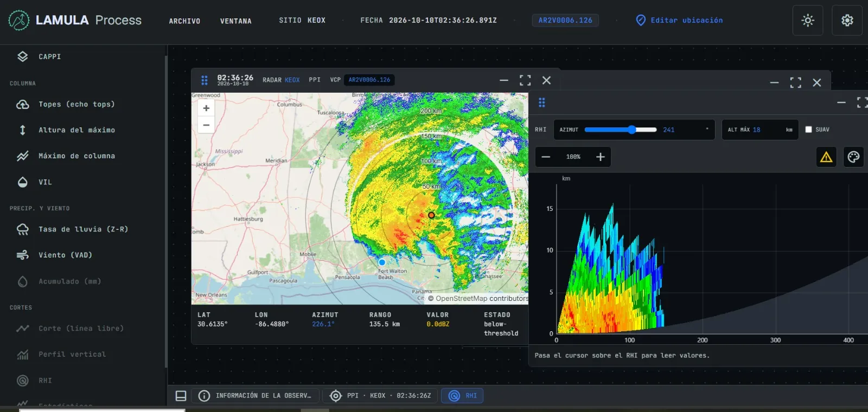868x412 pixels.
Task: Toggle the bottom panel layout icon
Action: [181, 396]
